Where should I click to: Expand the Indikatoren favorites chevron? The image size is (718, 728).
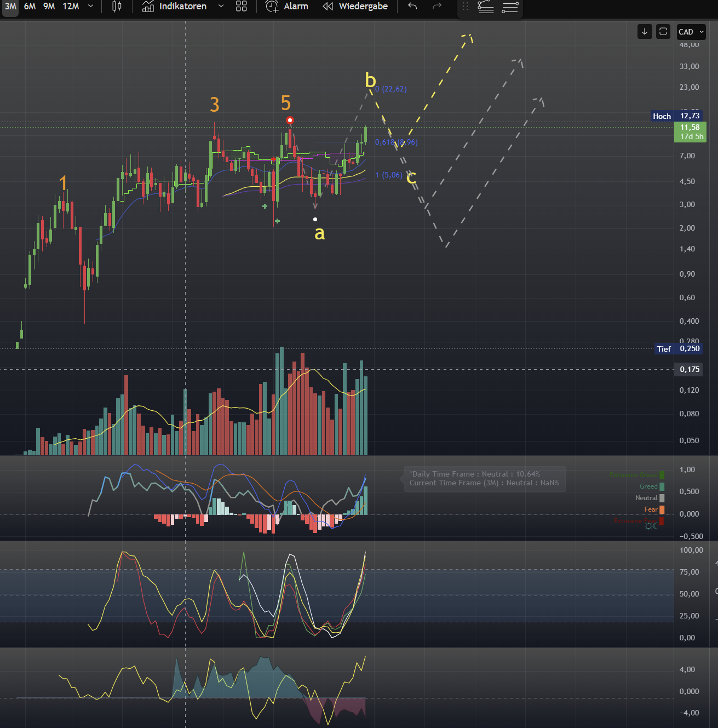[221, 7]
